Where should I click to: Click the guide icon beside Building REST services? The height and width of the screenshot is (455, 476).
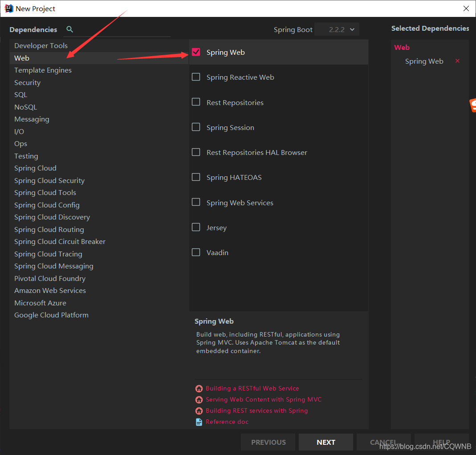coord(199,410)
